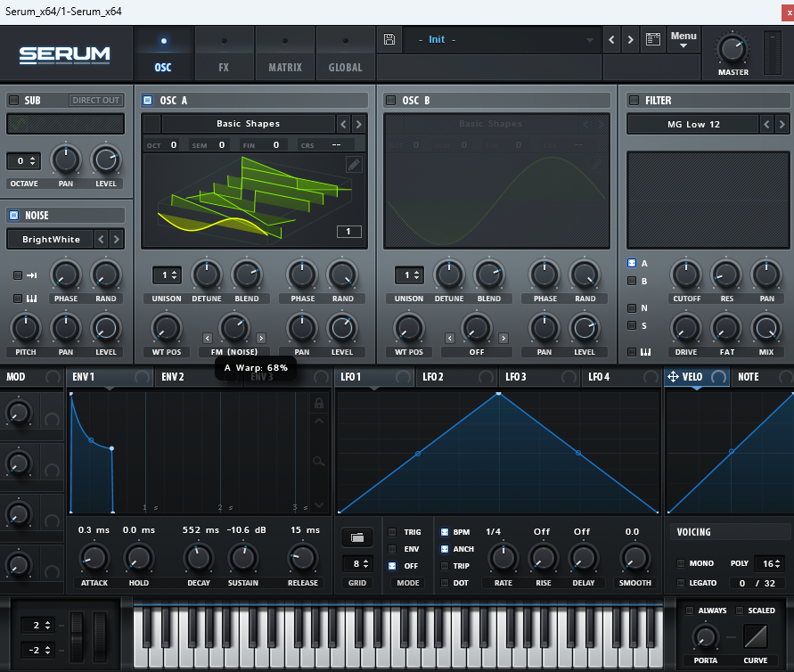Click the FM (NOISE) warp mode label
794x672 pixels.
234,352
